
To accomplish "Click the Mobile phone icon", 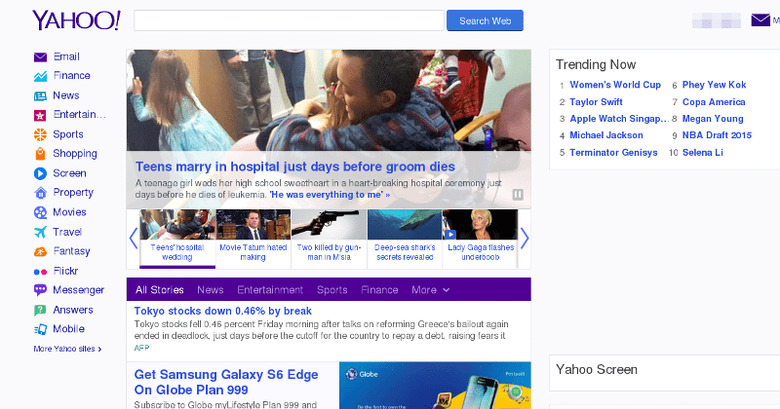I will (40, 329).
